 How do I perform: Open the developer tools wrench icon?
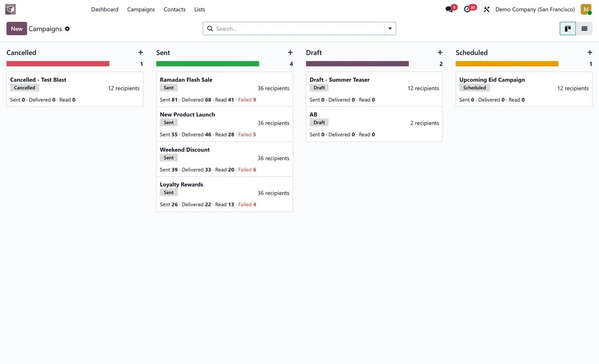click(486, 9)
